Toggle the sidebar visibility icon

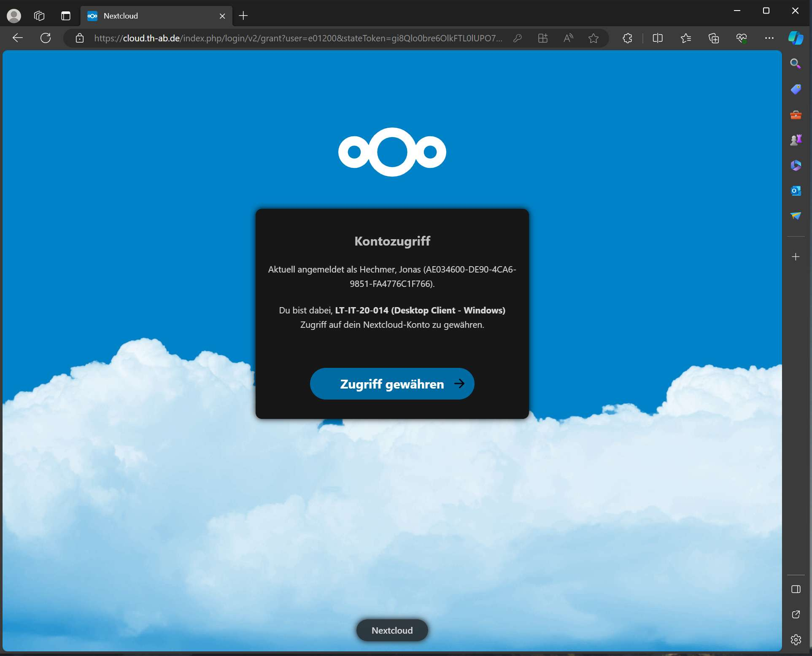click(x=796, y=589)
